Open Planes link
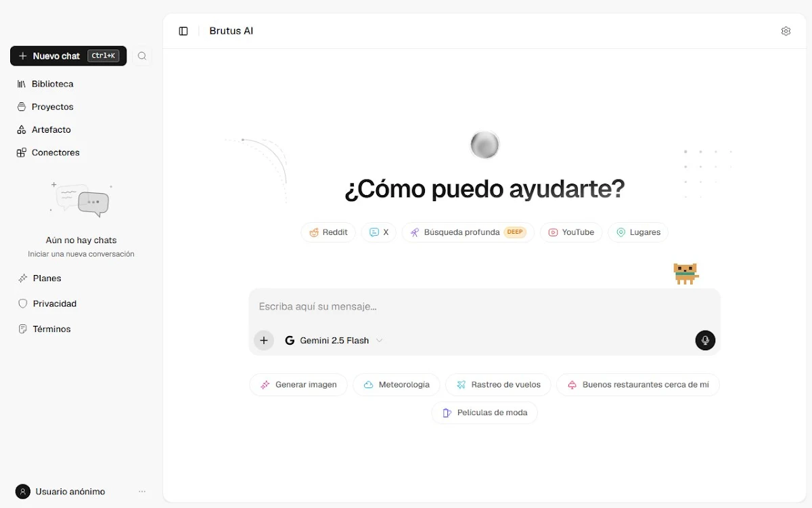The height and width of the screenshot is (508, 812). coord(40,278)
